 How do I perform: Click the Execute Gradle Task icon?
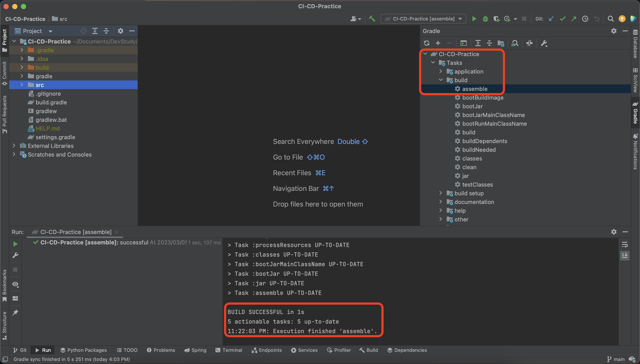point(463,43)
